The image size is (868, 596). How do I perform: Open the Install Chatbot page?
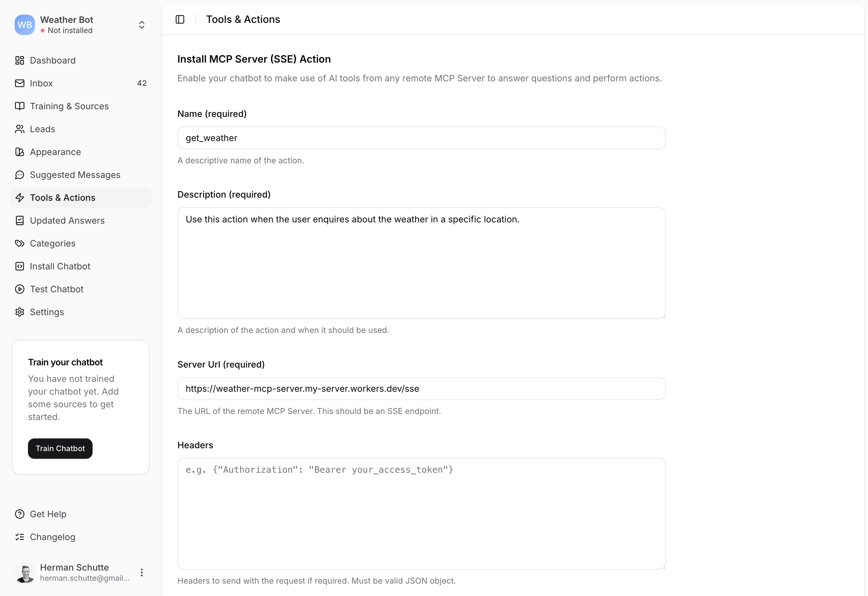60,266
